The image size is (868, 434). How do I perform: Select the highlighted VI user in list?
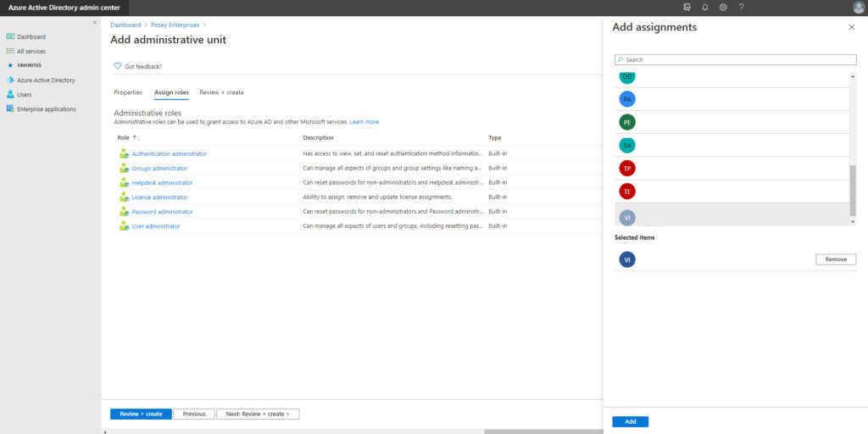tap(732, 214)
